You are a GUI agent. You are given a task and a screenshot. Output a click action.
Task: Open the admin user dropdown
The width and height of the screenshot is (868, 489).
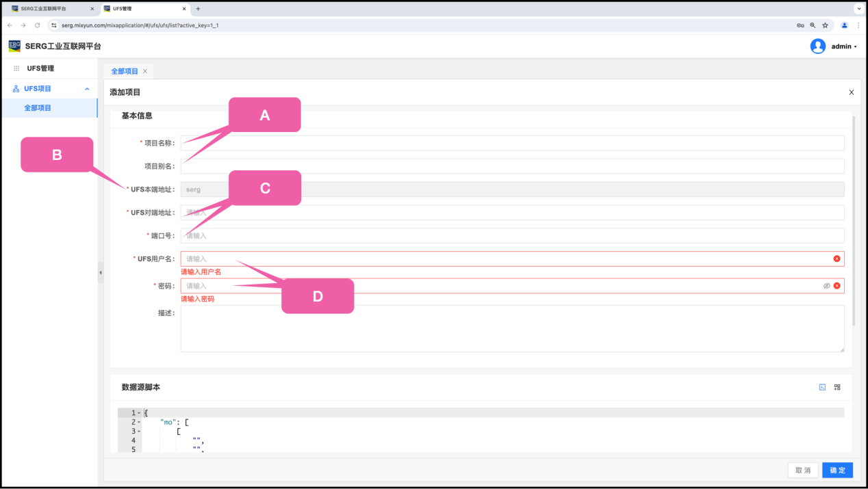[x=834, y=47]
